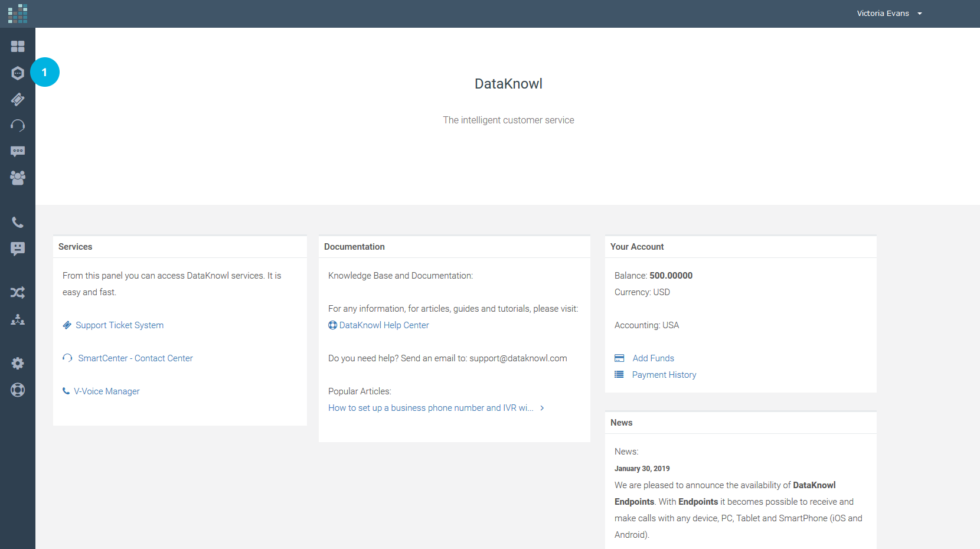Click the caret arrow next to Victoria Evans

[920, 14]
